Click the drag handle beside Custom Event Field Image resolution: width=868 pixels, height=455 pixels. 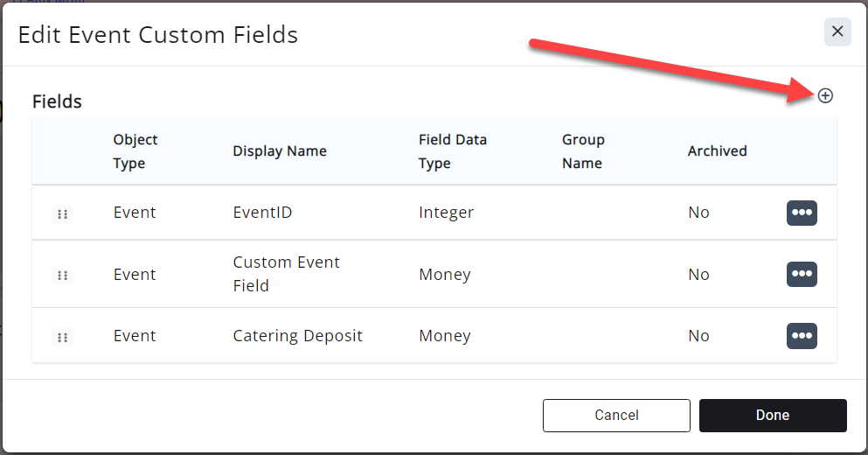62,275
